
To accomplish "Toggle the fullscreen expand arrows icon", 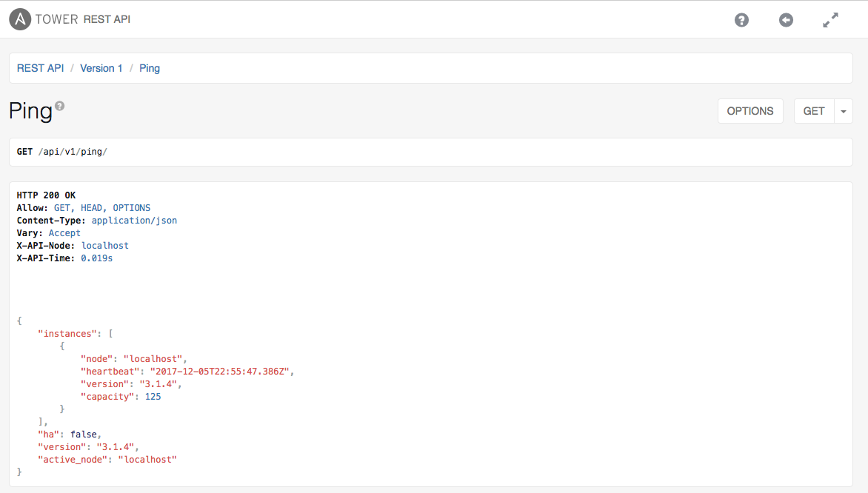I will [x=830, y=21].
